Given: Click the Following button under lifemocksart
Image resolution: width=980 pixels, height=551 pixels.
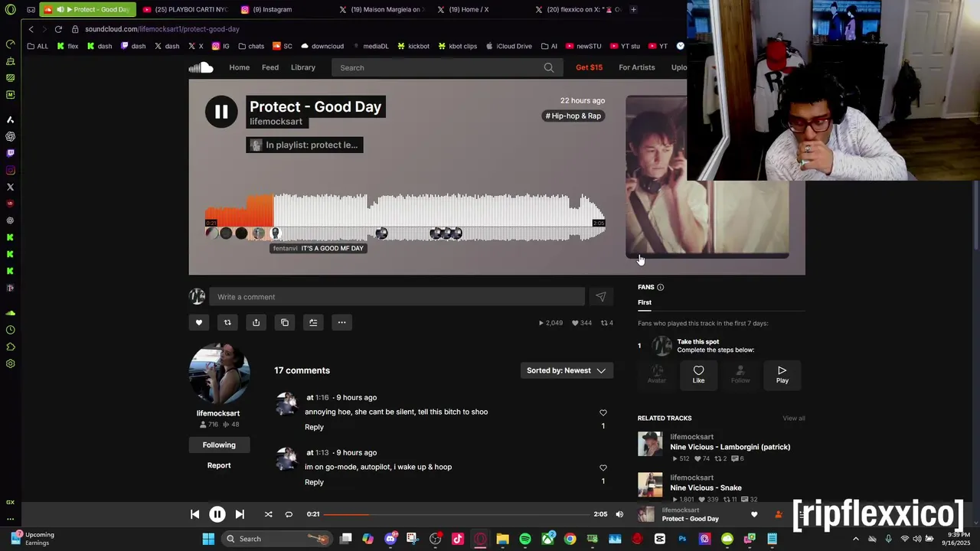Looking at the screenshot, I should pyautogui.click(x=219, y=445).
